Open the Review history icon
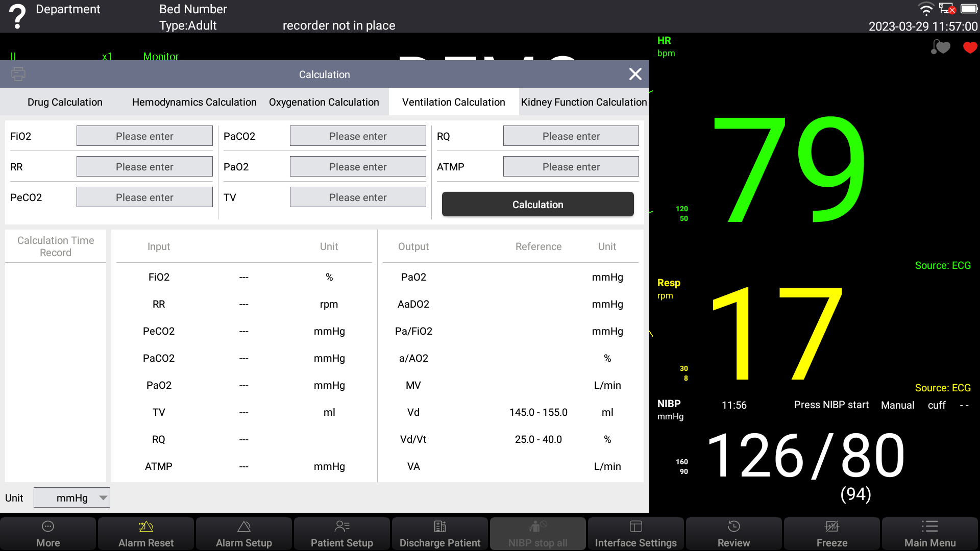The width and height of the screenshot is (980, 551). coord(733,527)
